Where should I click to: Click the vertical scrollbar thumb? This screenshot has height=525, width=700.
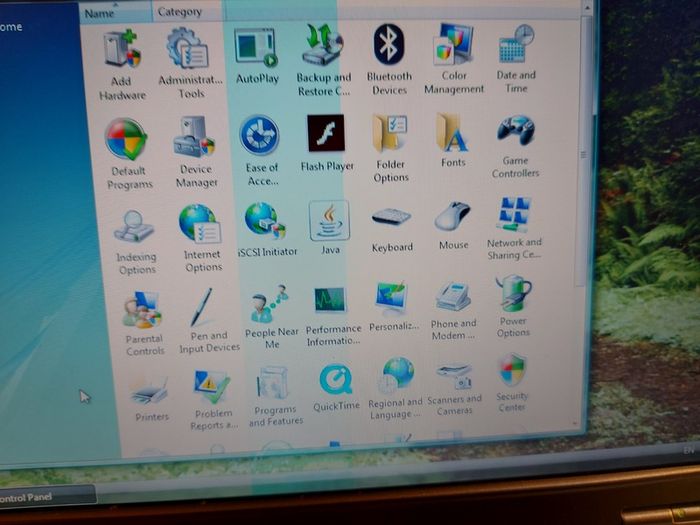585,152
